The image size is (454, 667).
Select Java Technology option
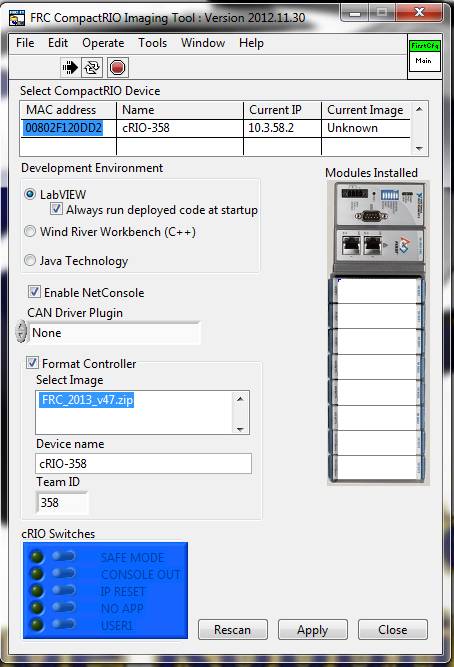point(30,260)
